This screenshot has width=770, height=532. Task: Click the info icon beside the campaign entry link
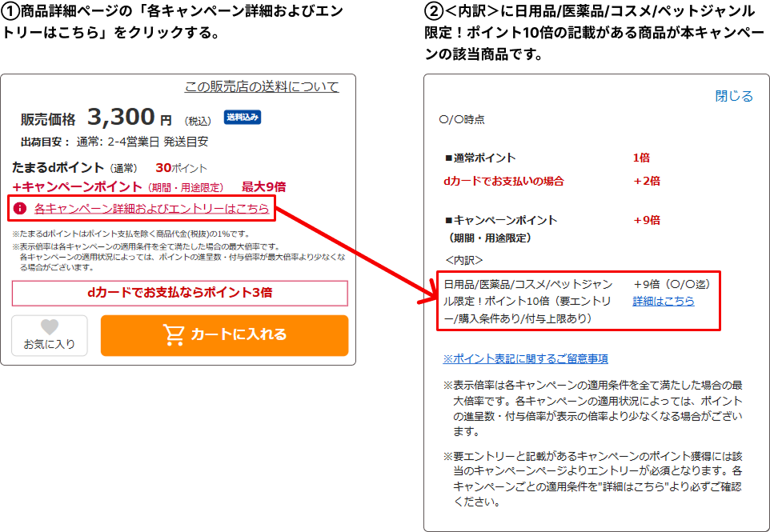[22, 209]
